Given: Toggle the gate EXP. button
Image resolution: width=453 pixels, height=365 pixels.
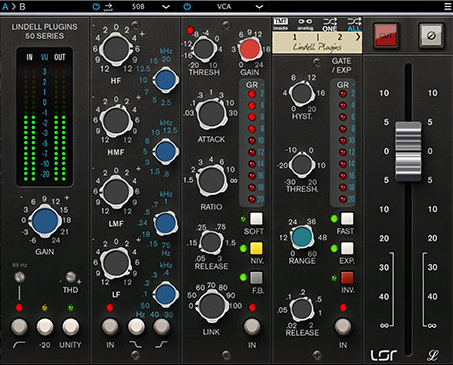Looking at the screenshot, I should 347,248.
